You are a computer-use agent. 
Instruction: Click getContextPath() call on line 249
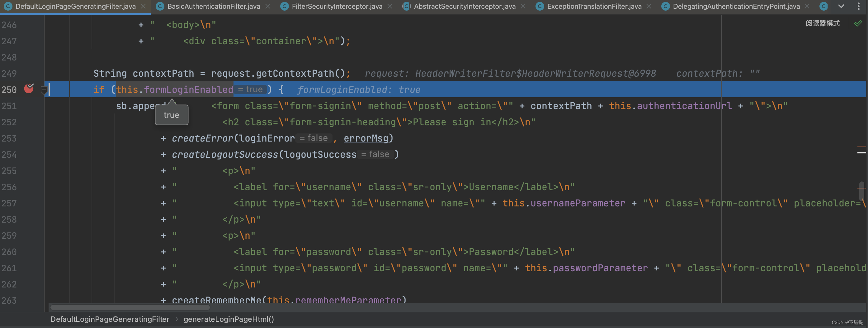pyautogui.click(x=300, y=74)
